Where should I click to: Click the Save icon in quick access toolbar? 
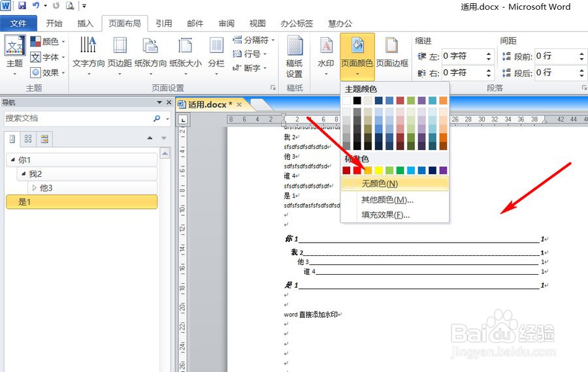pyautogui.click(x=22, y=6)
